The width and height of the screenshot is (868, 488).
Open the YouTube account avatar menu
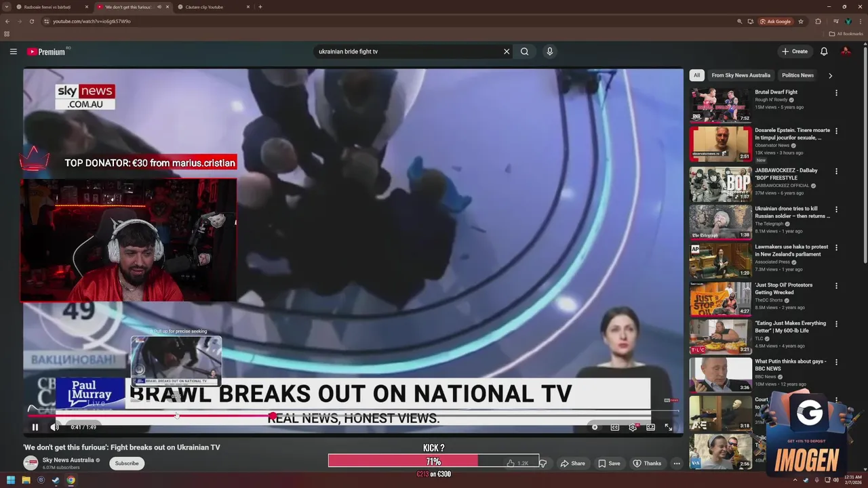point(846,52)
